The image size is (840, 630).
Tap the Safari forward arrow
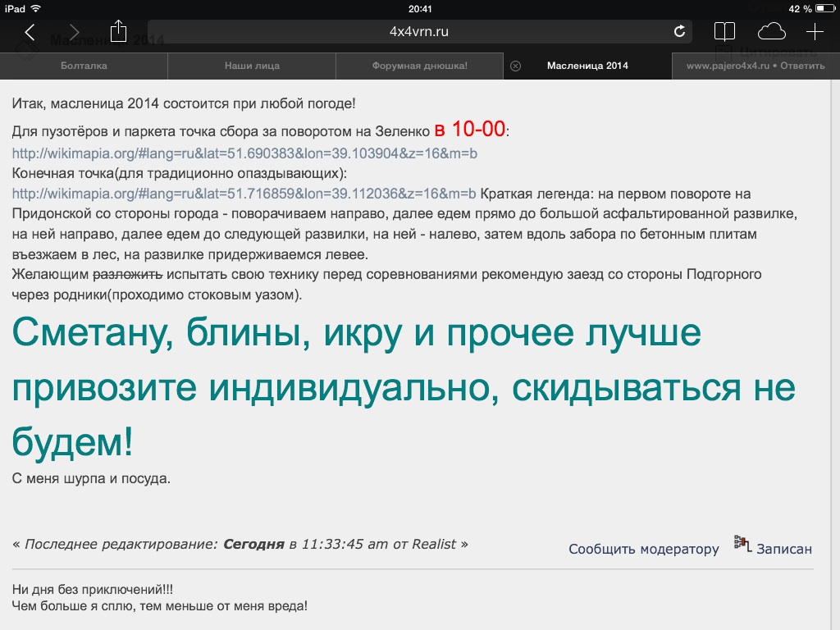[75, 32]
